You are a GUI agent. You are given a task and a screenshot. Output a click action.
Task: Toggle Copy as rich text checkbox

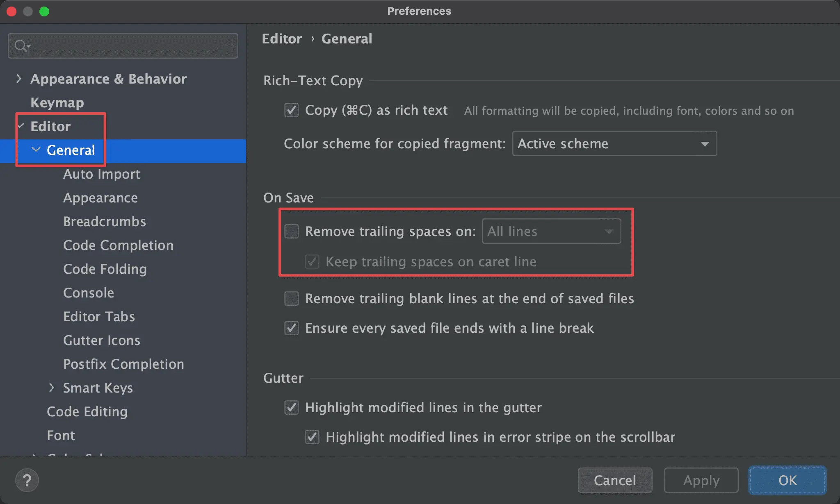tap(292, 110)
